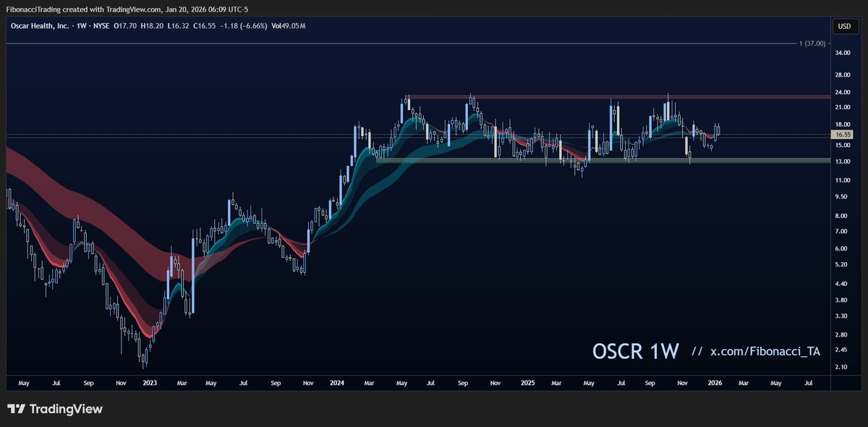Click the x.com/Fibonacci_TA text on chart
Image resolution: width=868 pixels, height=427 pixels.
click(765, 351)
